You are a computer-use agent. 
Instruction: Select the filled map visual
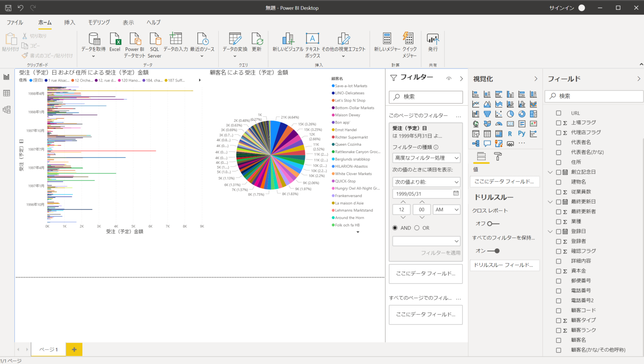point(487,124)
